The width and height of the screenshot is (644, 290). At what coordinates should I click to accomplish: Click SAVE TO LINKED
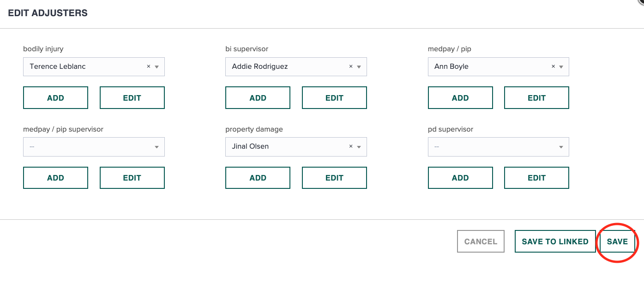(555, 241)
